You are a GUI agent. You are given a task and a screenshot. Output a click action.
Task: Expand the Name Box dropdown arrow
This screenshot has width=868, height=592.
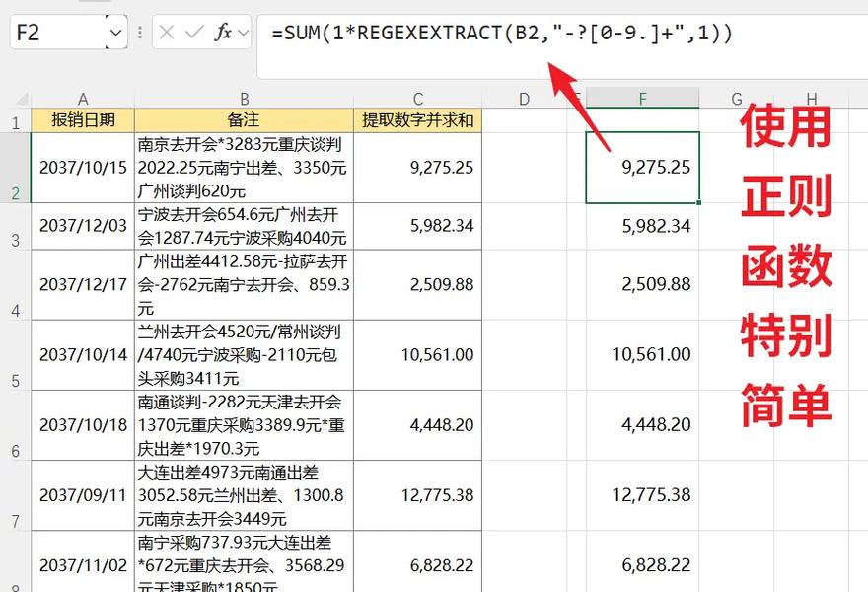(x=115, y=33)
